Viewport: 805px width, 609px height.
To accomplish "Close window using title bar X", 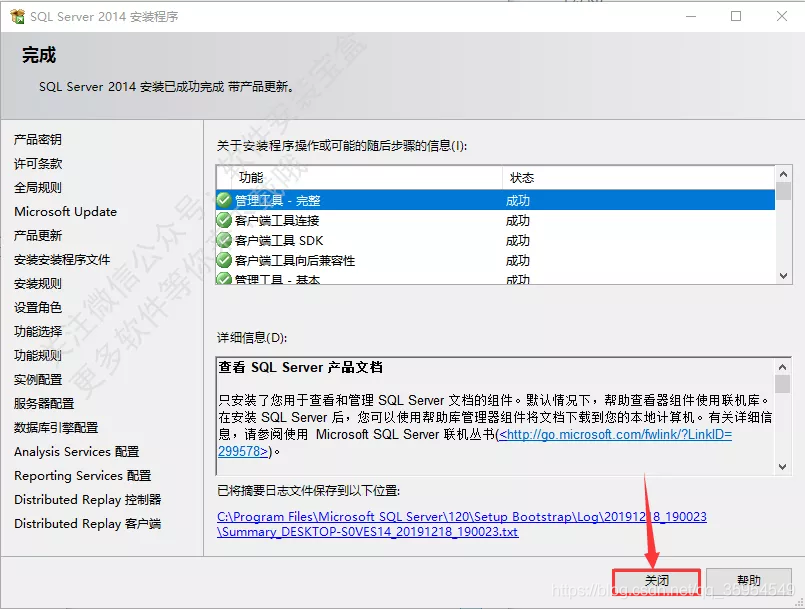I will tap(781, 16).
